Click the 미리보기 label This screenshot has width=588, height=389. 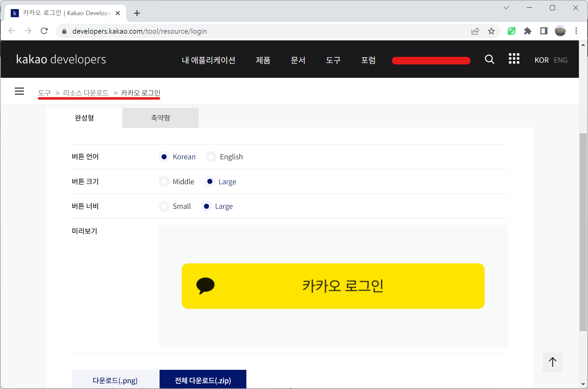click(84, 231)
